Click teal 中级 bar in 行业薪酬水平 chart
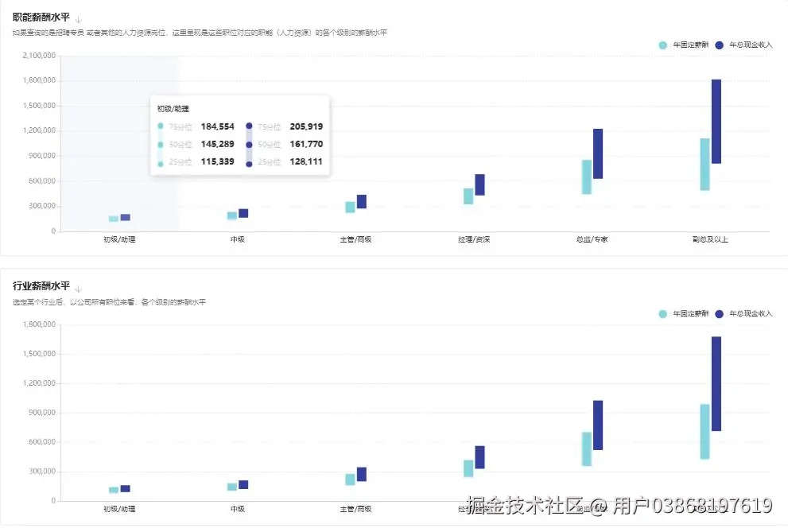The width and height of the screenshot is (788, 532). tap(232, 487)
